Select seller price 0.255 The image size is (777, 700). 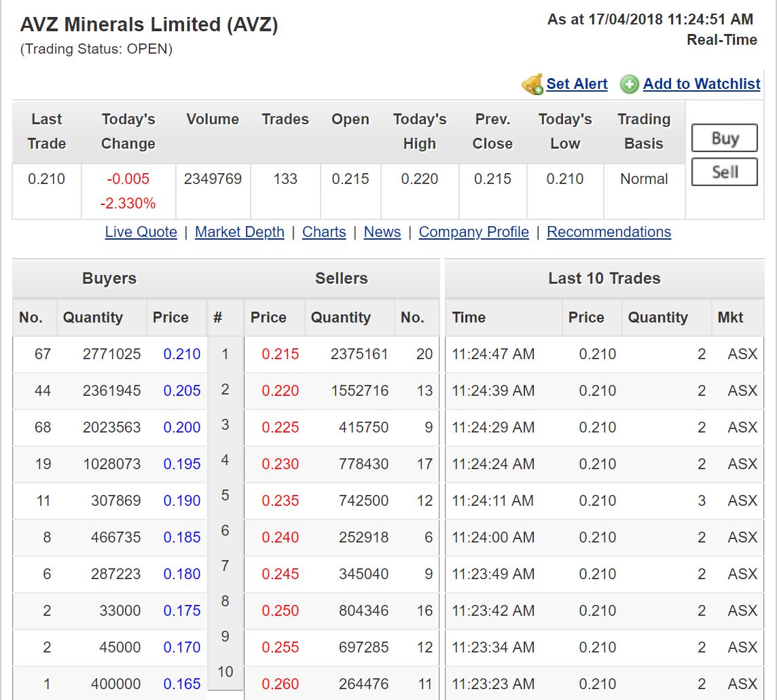click(x=281, y=648)
